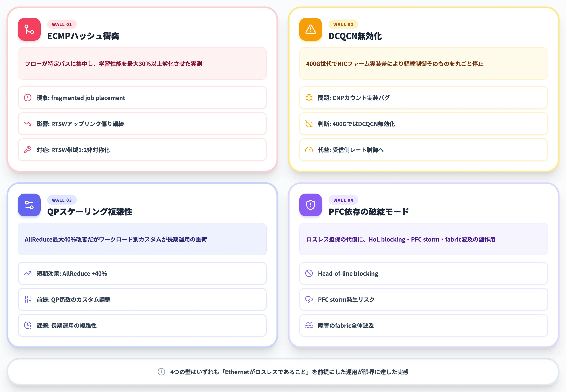Click the QPスケーリング複雑性 heading
This screenshot has width=566, height=392.
[x=90, y=212]
